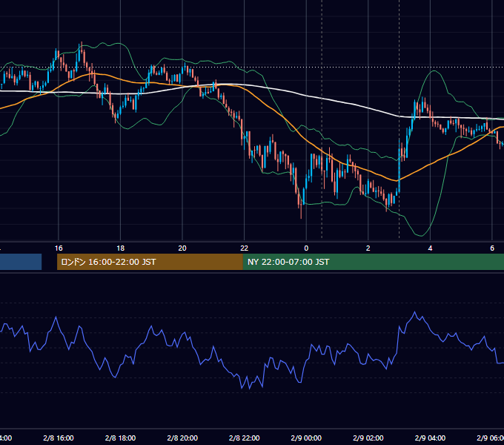This screenshot has width=504, height=445.
Task: Click the 6 hour label on upper axis
Action: [492, 248]
